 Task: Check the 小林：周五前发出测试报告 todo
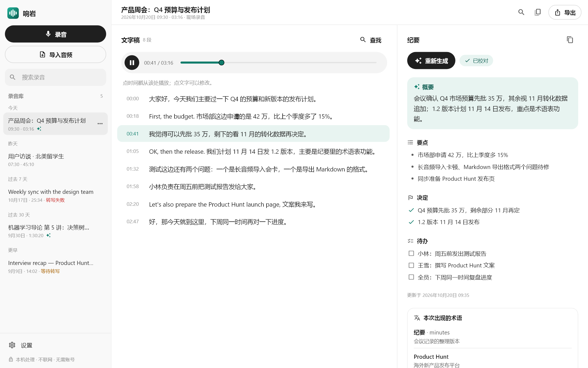(411, 254)
